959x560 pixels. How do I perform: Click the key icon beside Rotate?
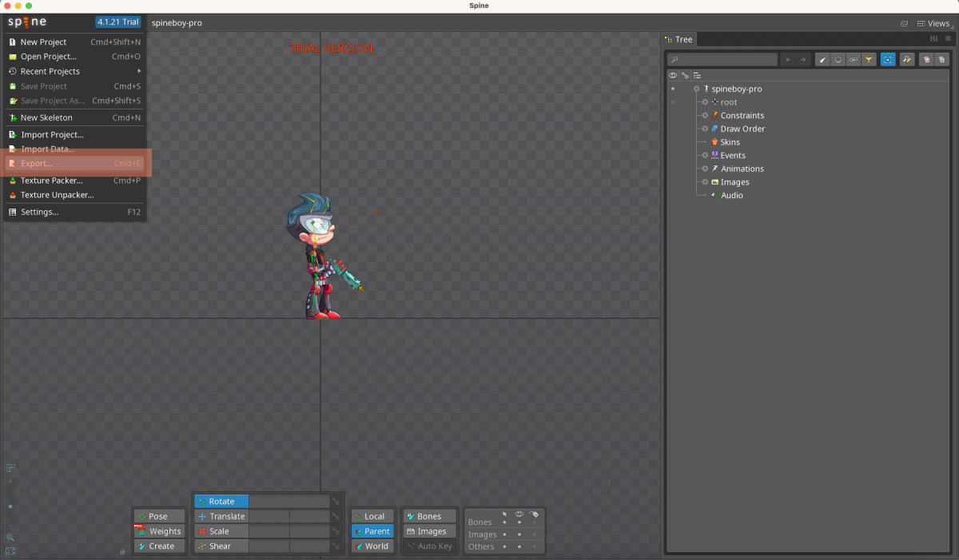pos(336,502)
